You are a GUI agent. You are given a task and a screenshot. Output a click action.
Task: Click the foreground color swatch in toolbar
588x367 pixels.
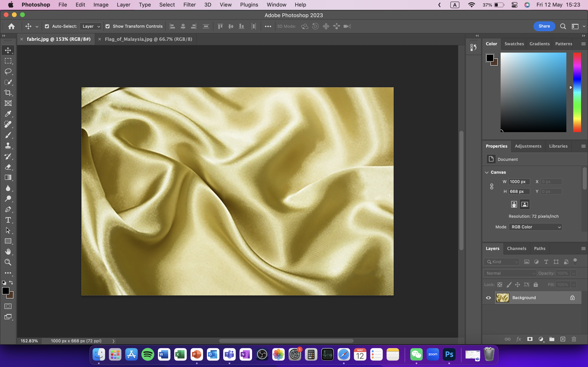[5, 290]
